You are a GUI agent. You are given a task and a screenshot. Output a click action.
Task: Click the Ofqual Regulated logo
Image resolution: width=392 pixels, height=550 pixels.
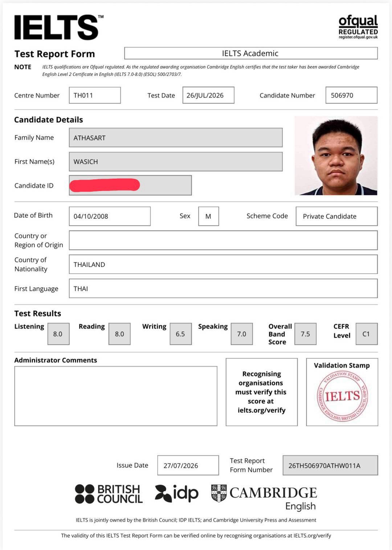(358, 27)
